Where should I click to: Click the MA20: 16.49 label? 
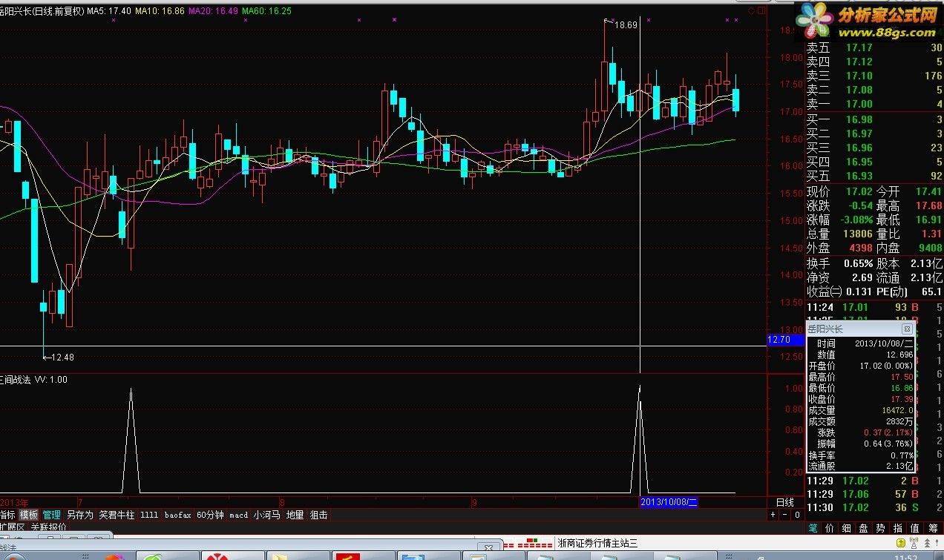(214, 11)
